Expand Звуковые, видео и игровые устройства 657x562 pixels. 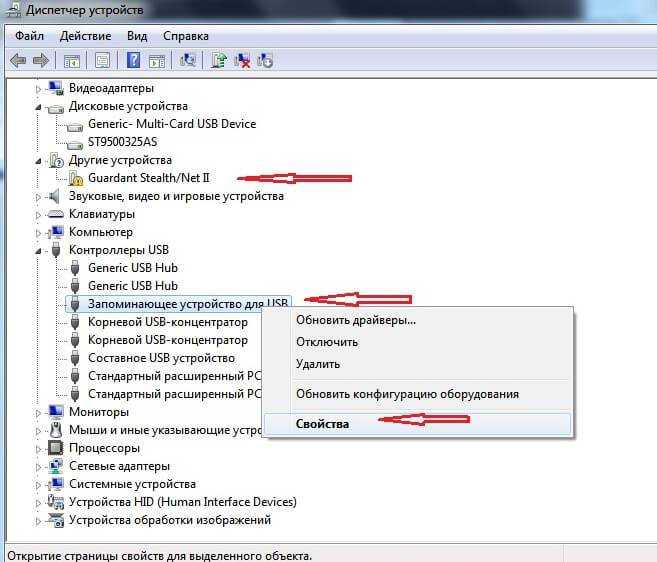click(x=38, y=197)
